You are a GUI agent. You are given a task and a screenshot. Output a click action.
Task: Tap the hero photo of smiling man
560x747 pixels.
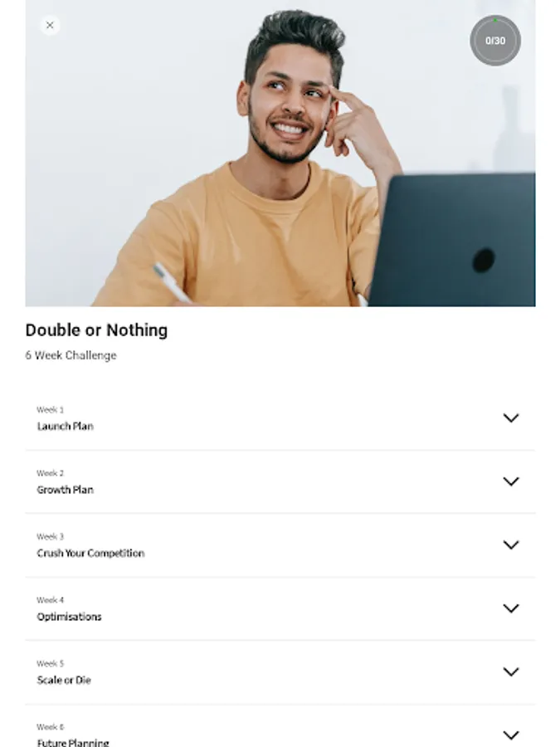click(280, 153)
